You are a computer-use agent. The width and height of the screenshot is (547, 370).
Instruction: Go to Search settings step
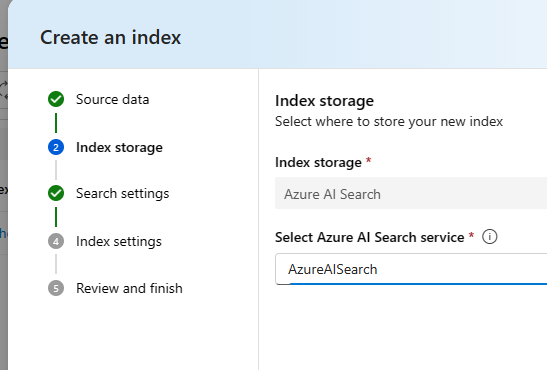122,194
